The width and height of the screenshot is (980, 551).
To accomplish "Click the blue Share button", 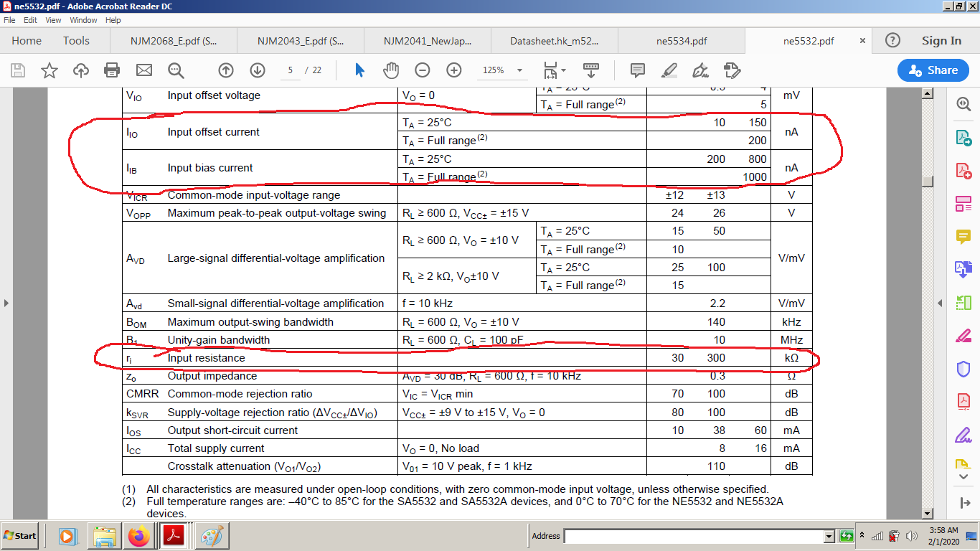I will pos(933,70).
